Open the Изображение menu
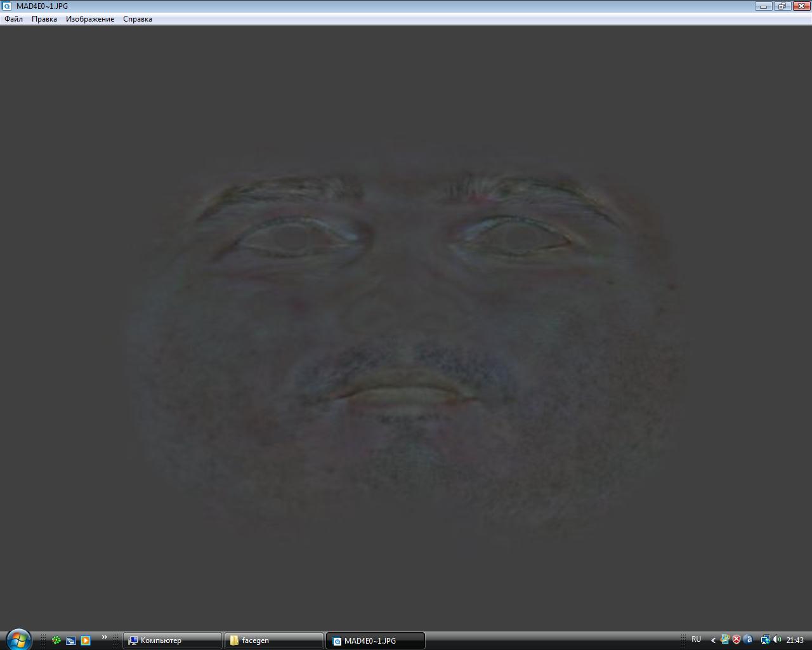The image size is (812, 650). pyautogui.click(x=90, y=19)
